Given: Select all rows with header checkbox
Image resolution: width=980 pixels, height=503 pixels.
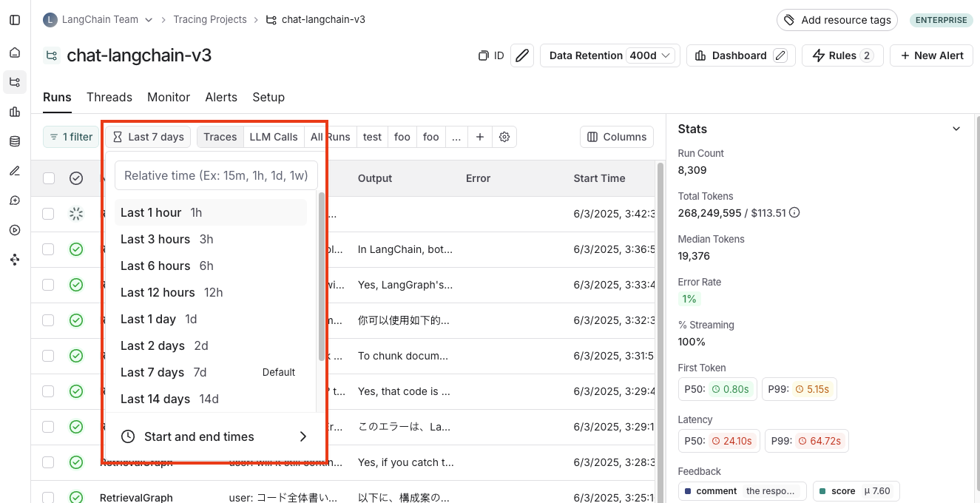Looking at the screenshot, I should [49, 178].
